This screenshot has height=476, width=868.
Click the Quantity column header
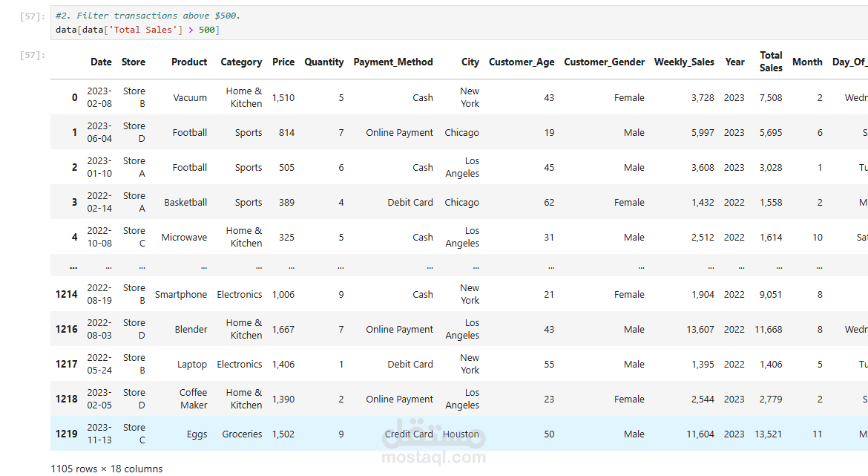click(324, 62)
